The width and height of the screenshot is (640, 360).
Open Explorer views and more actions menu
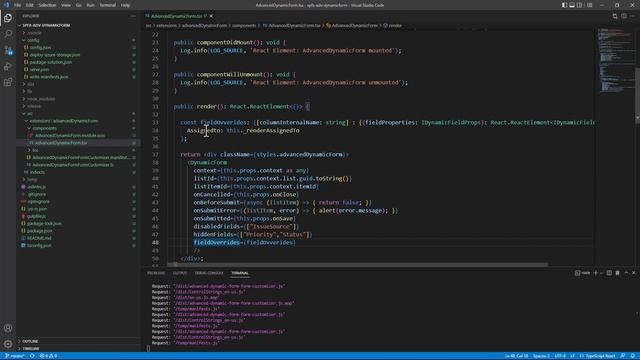tap(133, 16)
